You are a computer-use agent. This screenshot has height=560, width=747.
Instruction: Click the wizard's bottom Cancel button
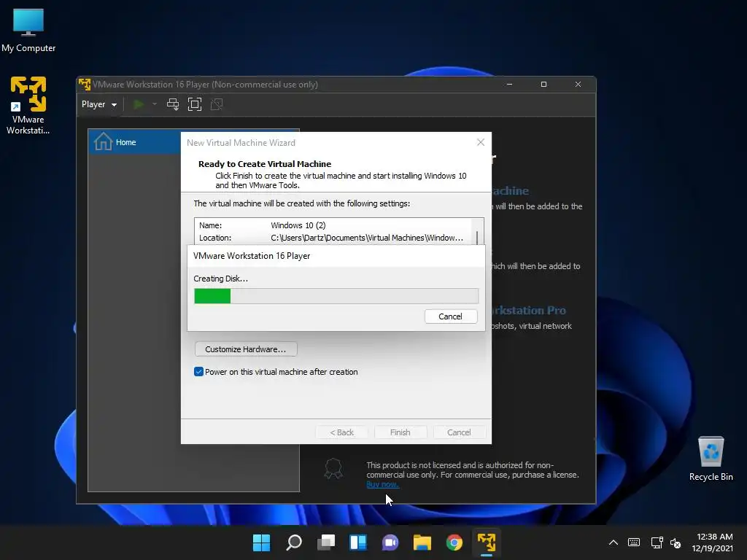tap(459, 432)
